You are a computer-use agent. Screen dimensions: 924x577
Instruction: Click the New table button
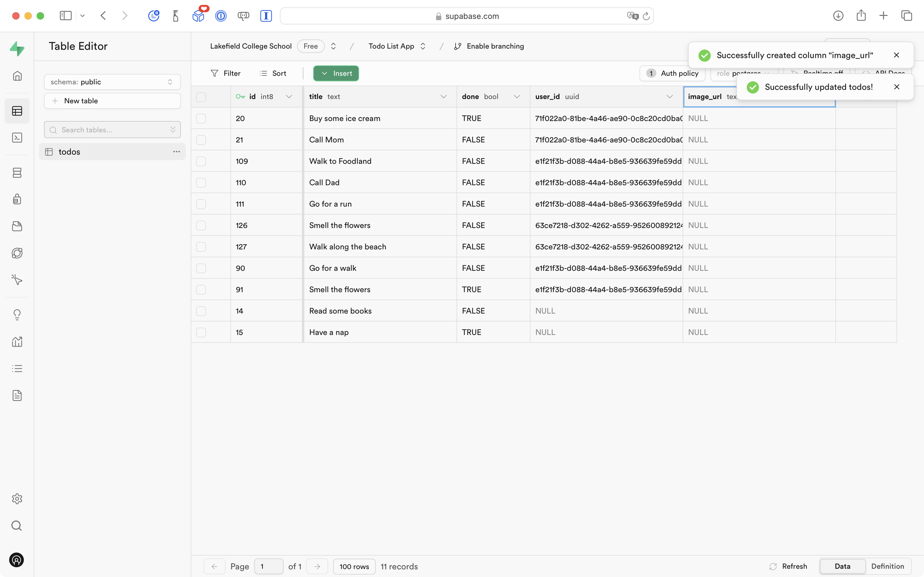pos(112,101)
